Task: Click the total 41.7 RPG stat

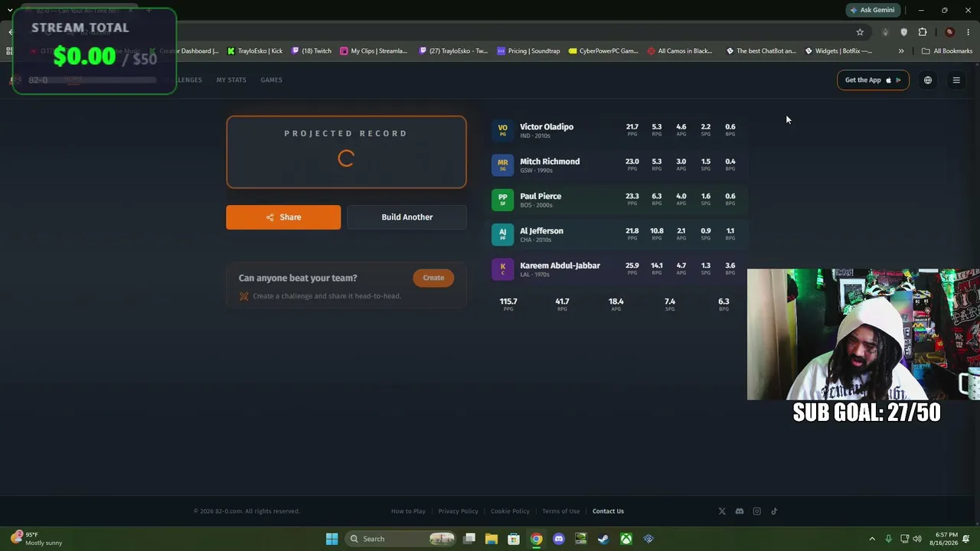Action: coord(562,304)
